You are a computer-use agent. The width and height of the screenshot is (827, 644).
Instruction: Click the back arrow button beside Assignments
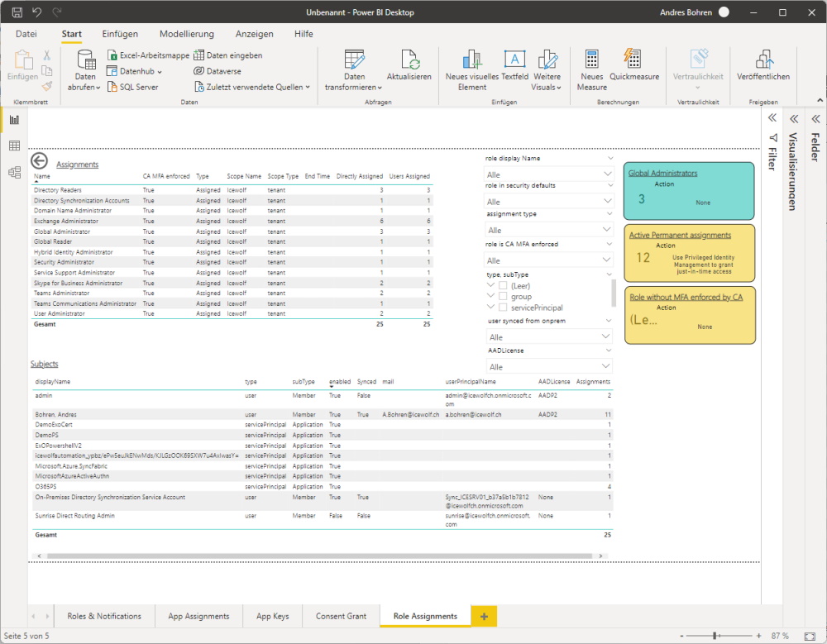[39, 161]
